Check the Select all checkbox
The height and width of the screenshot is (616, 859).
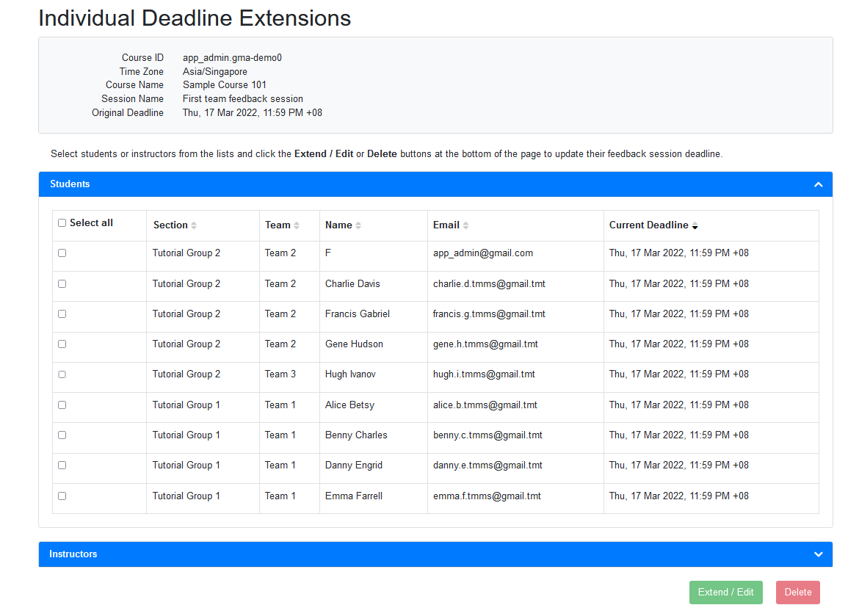tap(62, 223)
